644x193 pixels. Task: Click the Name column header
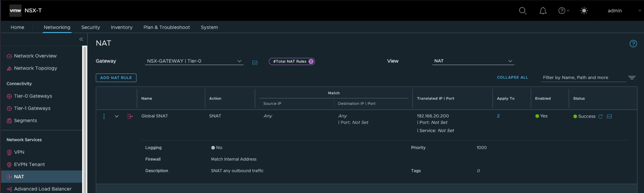[x=146, y=99]
